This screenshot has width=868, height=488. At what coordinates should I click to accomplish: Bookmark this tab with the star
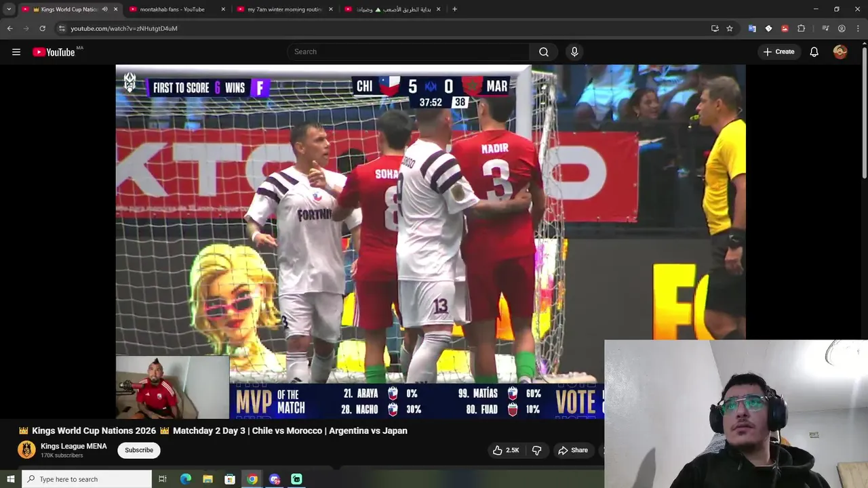click(730, 28)
